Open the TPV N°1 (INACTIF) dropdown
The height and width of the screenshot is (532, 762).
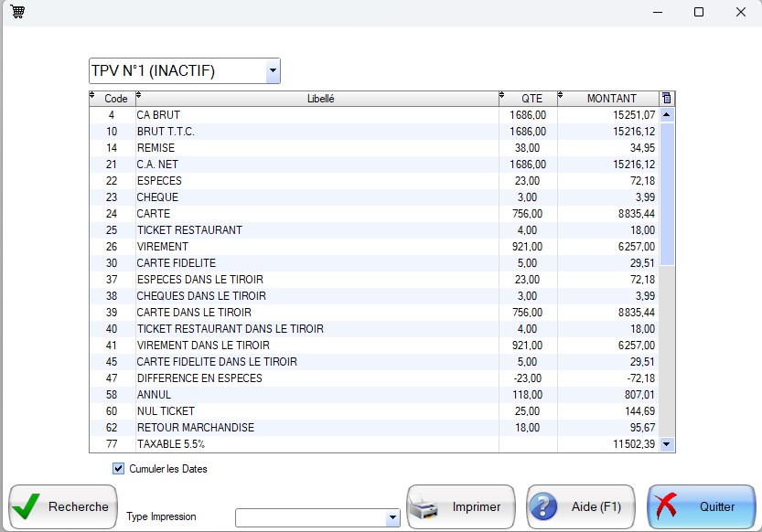click(272, 71)
